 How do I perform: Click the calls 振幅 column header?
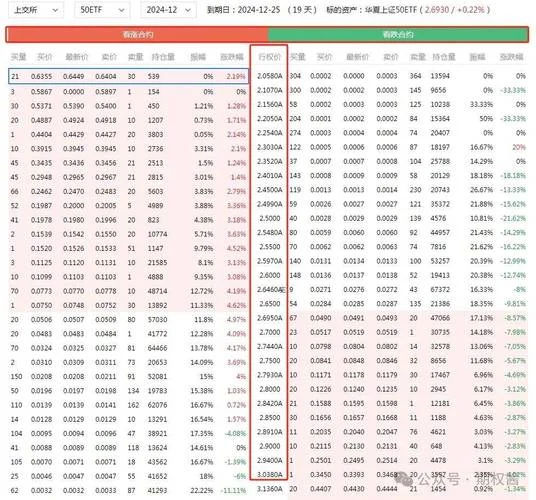pos(198,57)
